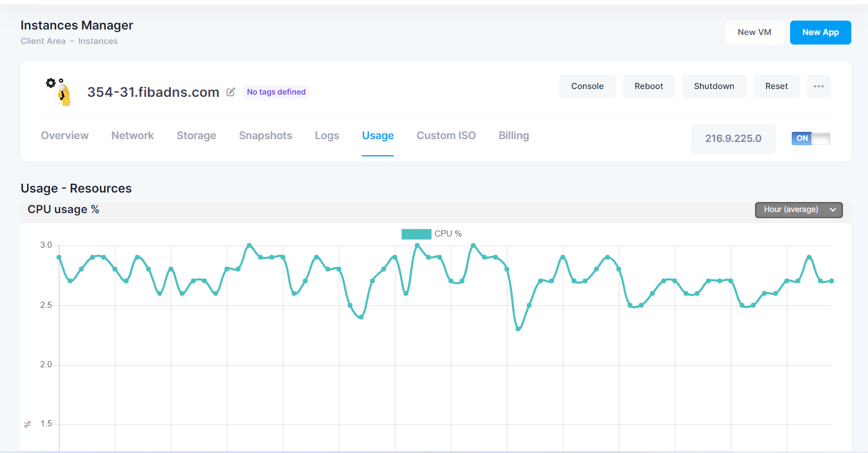View the Logs tab

click(x=327, y=135)
